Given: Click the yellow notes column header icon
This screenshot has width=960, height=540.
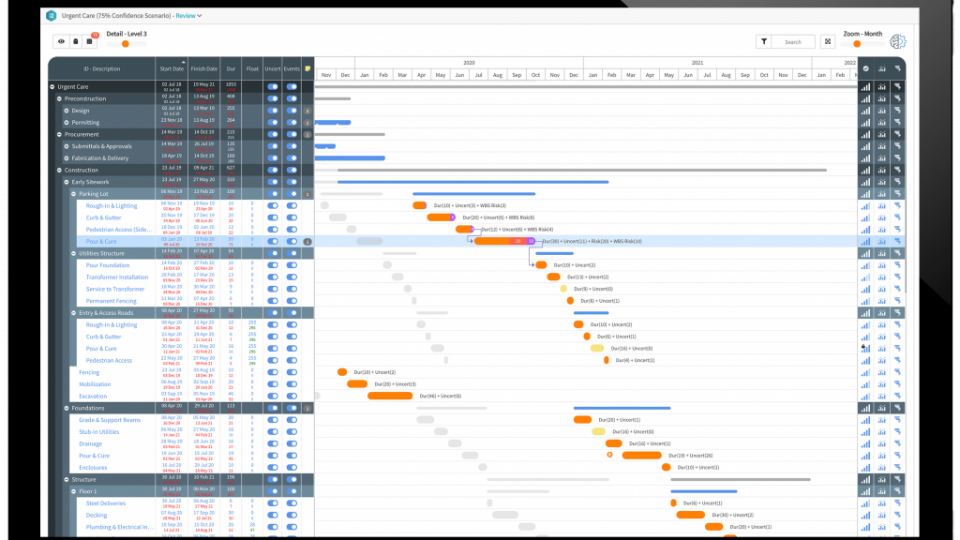Looking at the screenshot, I should point(308,69).
